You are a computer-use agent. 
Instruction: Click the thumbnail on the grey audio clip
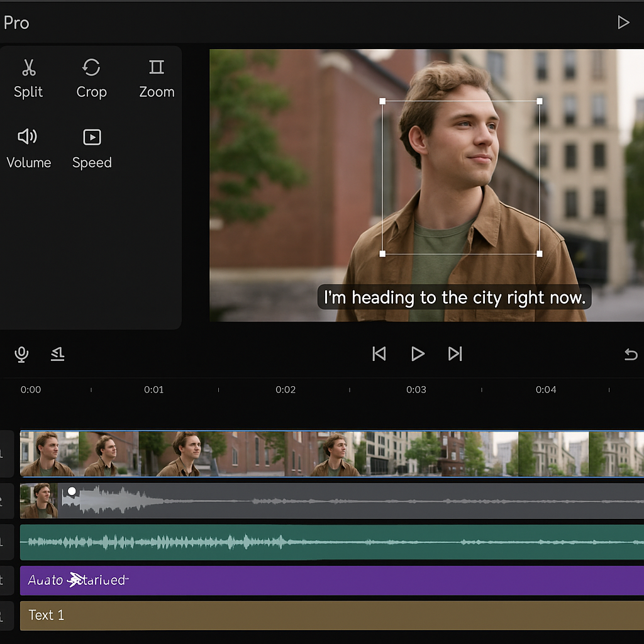coord(39,501)
